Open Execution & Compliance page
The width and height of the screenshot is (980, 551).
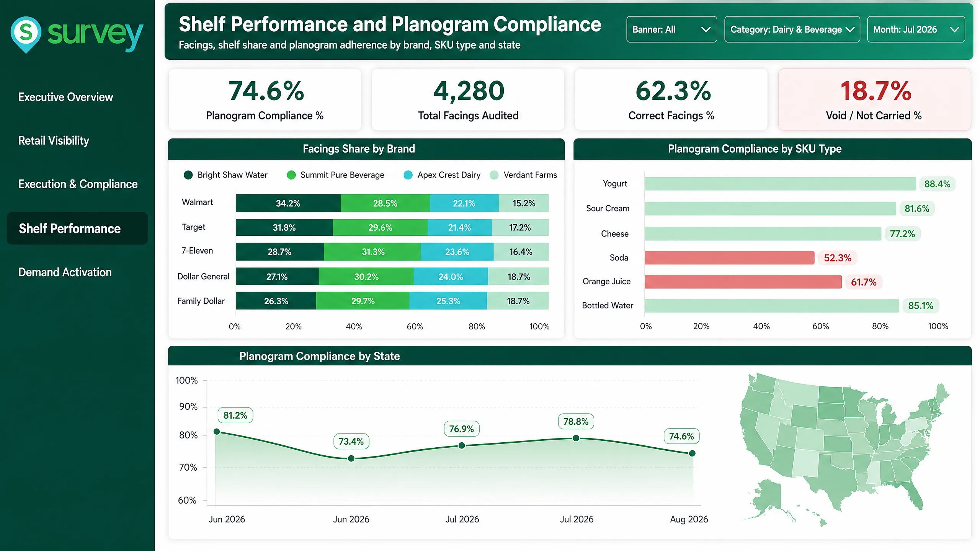[x=78, y=184]
